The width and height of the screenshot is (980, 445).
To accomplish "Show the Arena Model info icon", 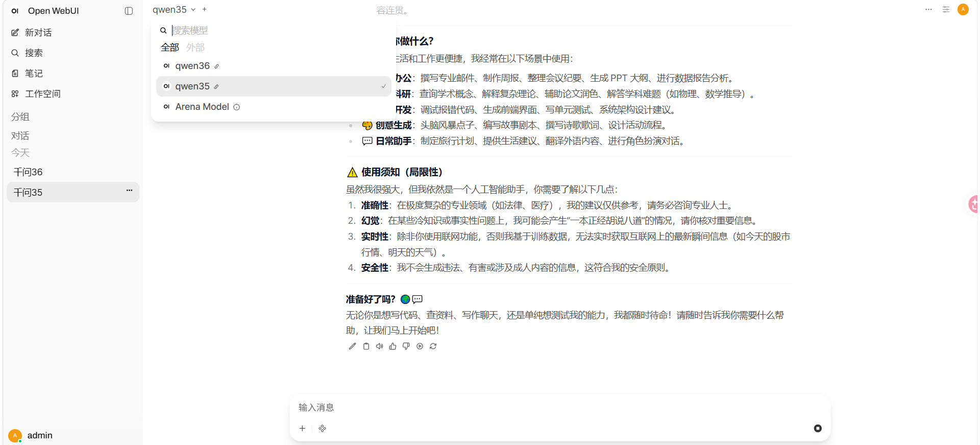I will point(237,107).
